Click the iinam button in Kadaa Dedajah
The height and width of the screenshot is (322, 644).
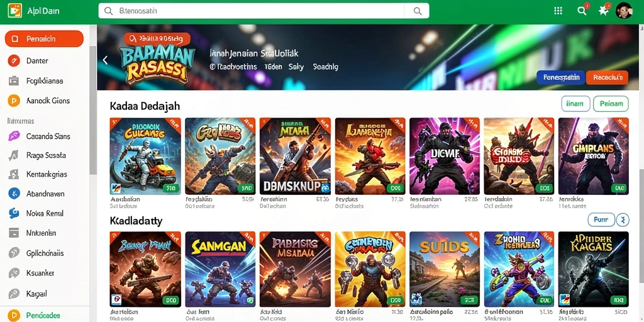(x=575, y=104)
